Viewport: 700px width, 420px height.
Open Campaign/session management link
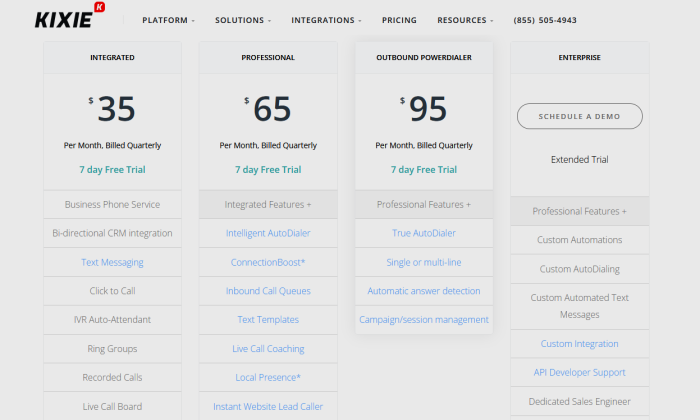click(x=424, y=320)
